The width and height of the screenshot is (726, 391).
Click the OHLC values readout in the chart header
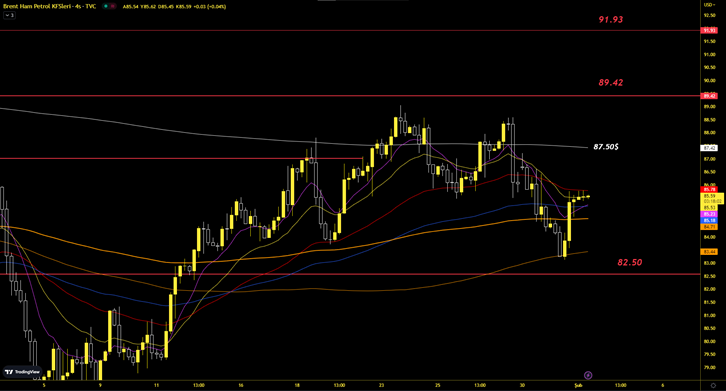[174, 6]
